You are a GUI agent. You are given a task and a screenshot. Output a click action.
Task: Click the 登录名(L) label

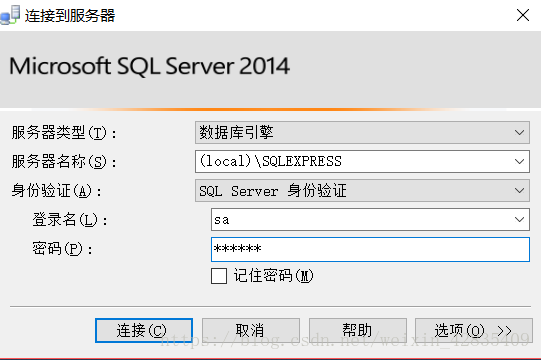[70, 220]
